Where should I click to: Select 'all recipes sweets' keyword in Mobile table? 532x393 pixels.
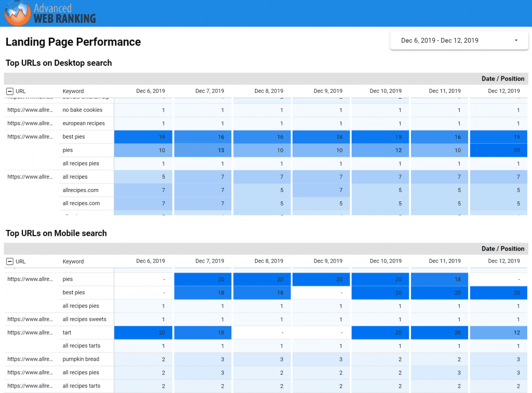point(84,319)
